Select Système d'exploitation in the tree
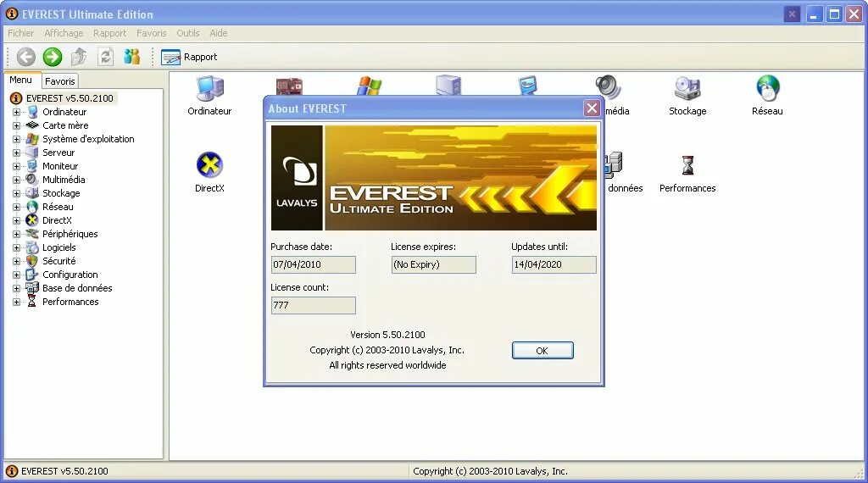The width and height of the screenshot is (868, 483). (88, 139)
